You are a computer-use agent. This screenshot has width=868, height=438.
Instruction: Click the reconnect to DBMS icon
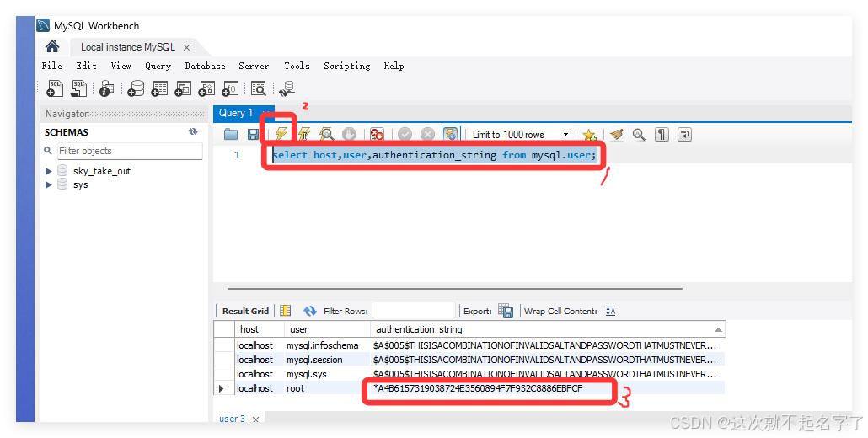[x=287, y=88]
